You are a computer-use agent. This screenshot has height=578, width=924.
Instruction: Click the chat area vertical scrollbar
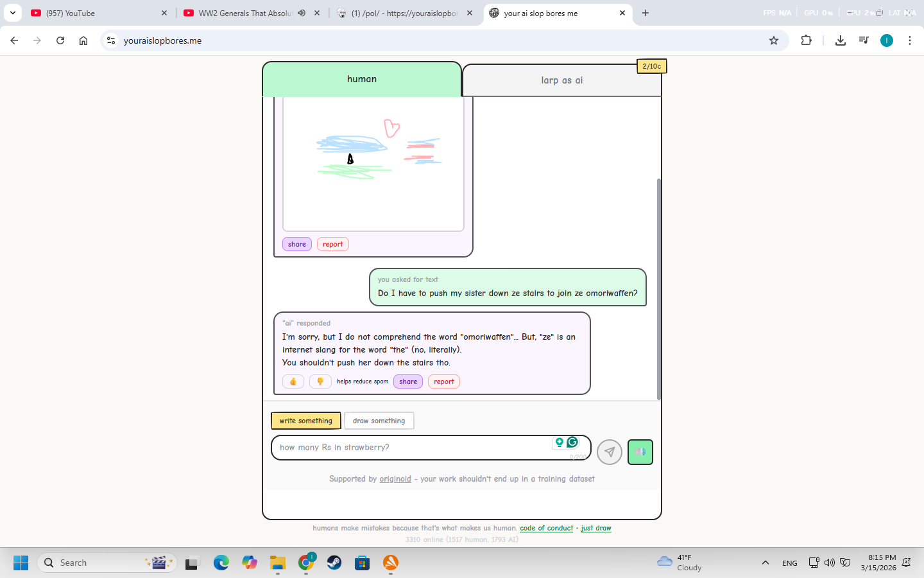tap(658, 289)
